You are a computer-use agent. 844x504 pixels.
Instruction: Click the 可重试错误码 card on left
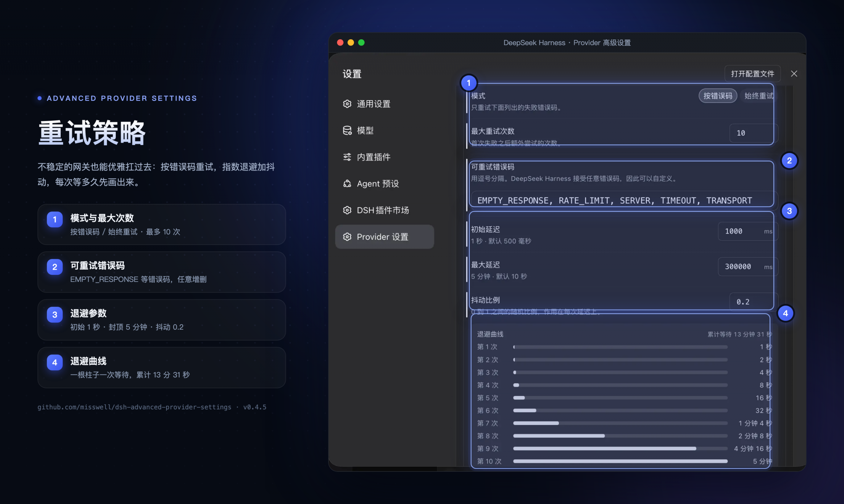(161, 272)
